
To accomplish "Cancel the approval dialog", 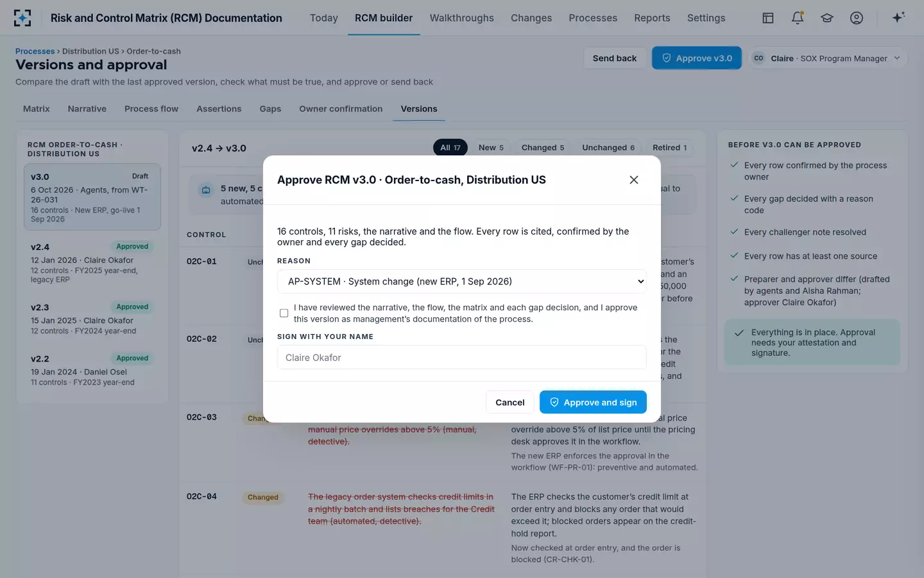I will (x=510, y=402).
